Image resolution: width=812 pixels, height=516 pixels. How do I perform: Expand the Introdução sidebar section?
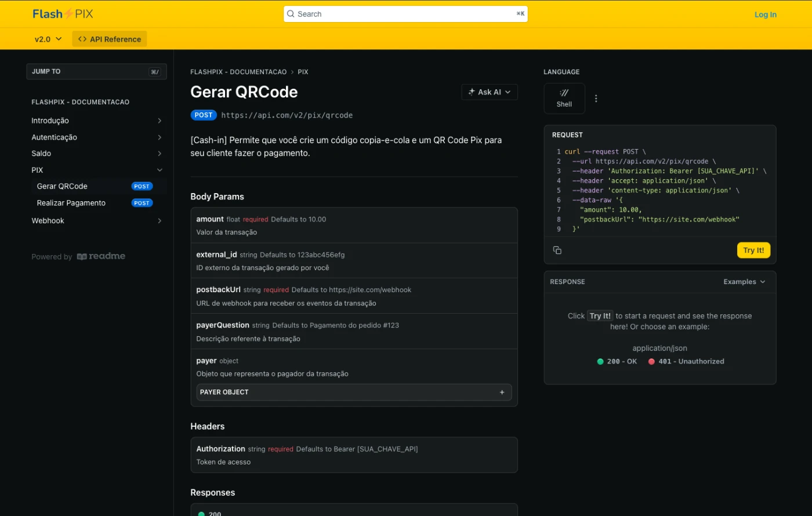tap(159, 121)
